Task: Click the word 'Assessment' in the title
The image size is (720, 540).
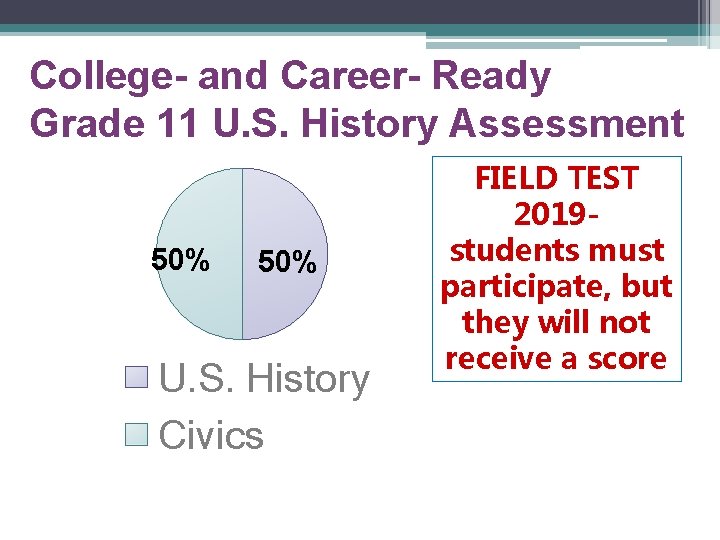Action: [567, 123]
